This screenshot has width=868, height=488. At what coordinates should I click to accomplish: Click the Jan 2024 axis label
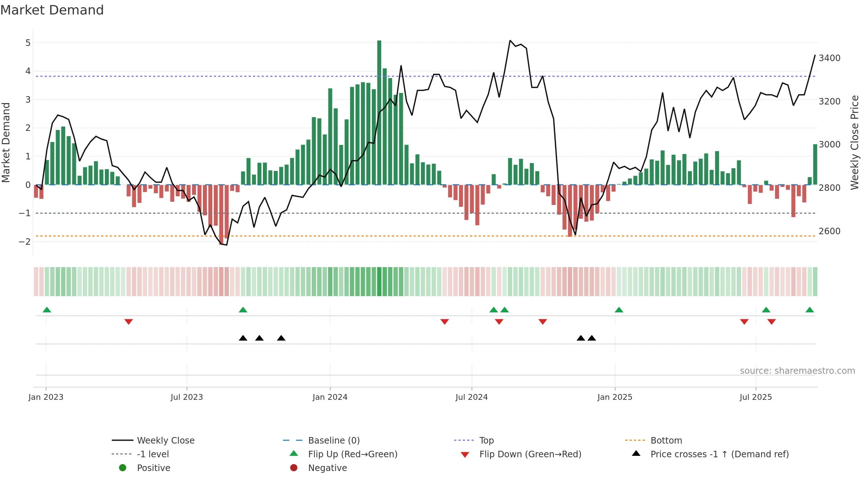click(x=330, y=397)
